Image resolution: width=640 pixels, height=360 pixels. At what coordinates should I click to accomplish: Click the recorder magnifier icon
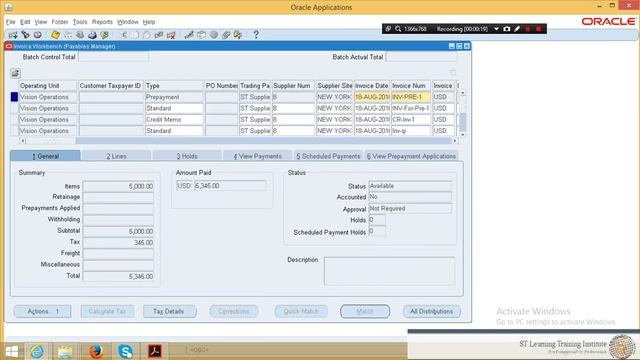398,29
